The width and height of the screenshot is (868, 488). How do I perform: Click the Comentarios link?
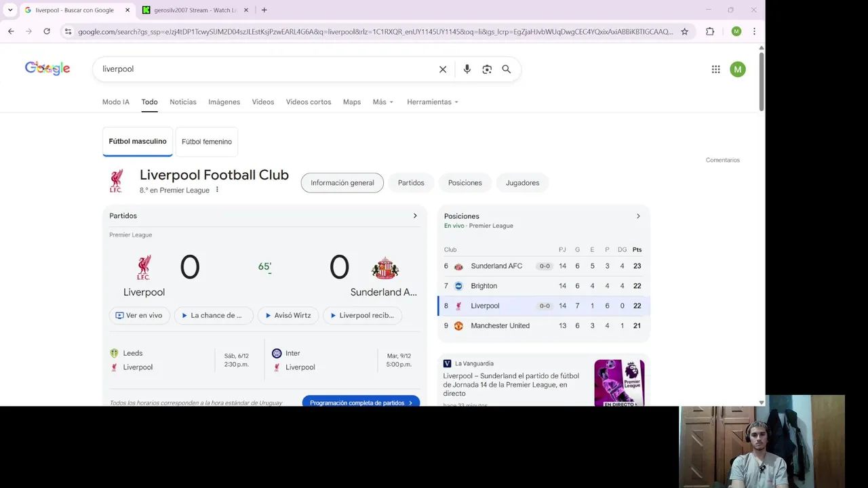[x=723, y=160]
